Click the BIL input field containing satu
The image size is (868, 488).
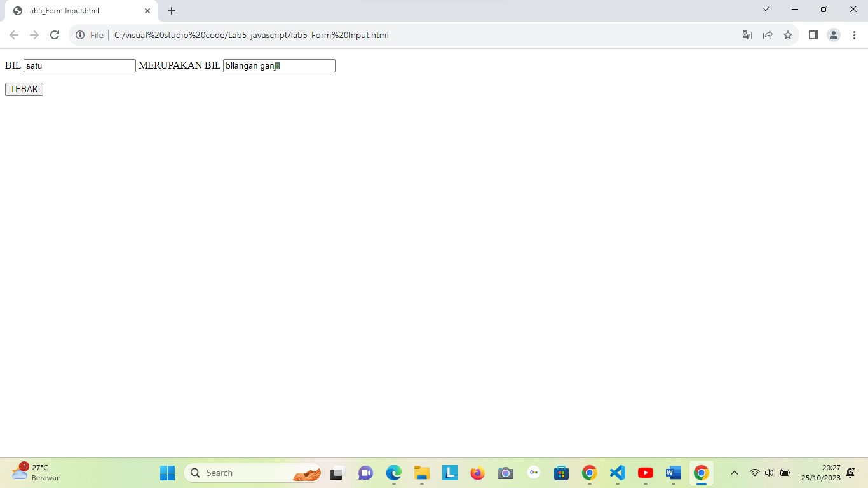coord(79,65)
